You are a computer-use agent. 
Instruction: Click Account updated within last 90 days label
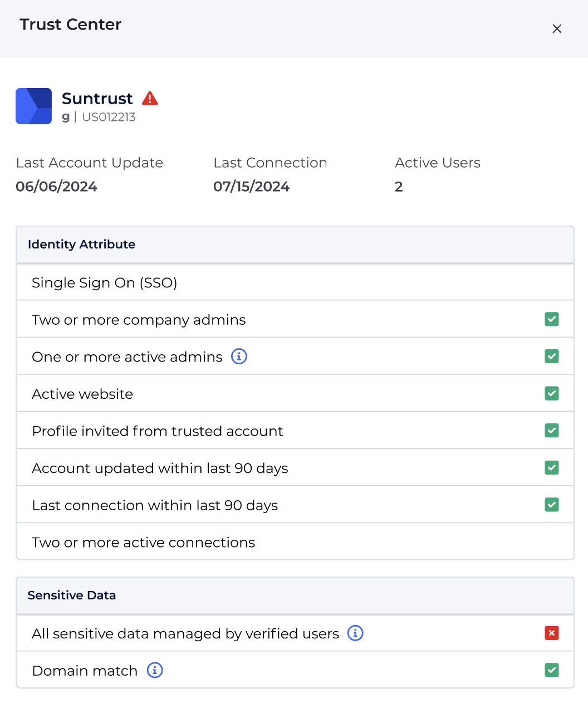coord(160,468)
